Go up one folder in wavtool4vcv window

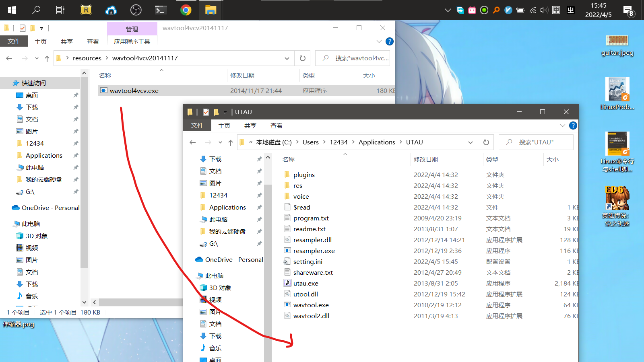point(47,58)
